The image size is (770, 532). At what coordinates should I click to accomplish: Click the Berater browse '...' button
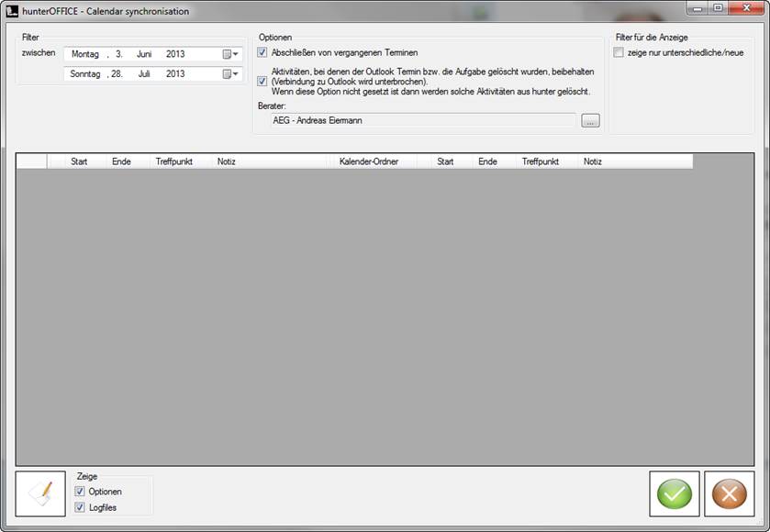click(590, 120)
